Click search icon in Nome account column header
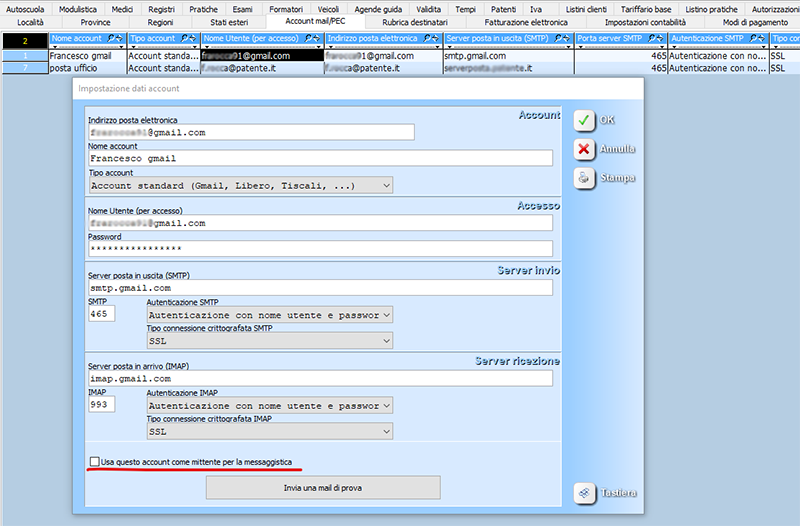 click(x=115, y=39)
